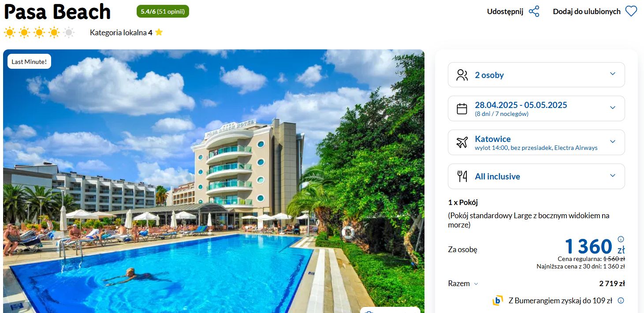Screen dimensions: 644x313
Task: Click the Udostępnij link
Action: pos(505,11)
